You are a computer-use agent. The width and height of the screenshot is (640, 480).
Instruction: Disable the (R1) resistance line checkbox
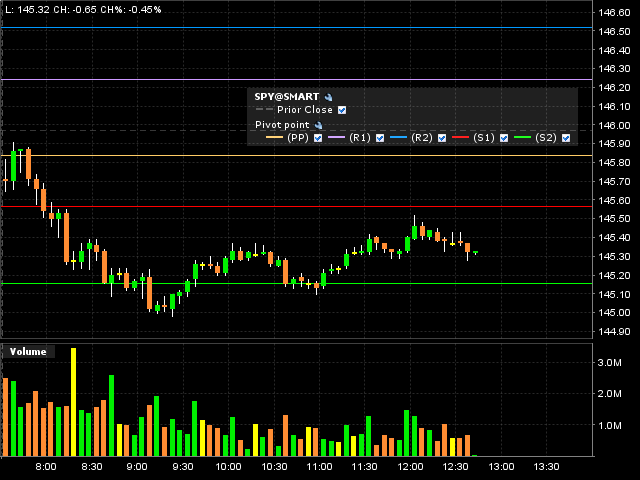[x=380, y=138]
